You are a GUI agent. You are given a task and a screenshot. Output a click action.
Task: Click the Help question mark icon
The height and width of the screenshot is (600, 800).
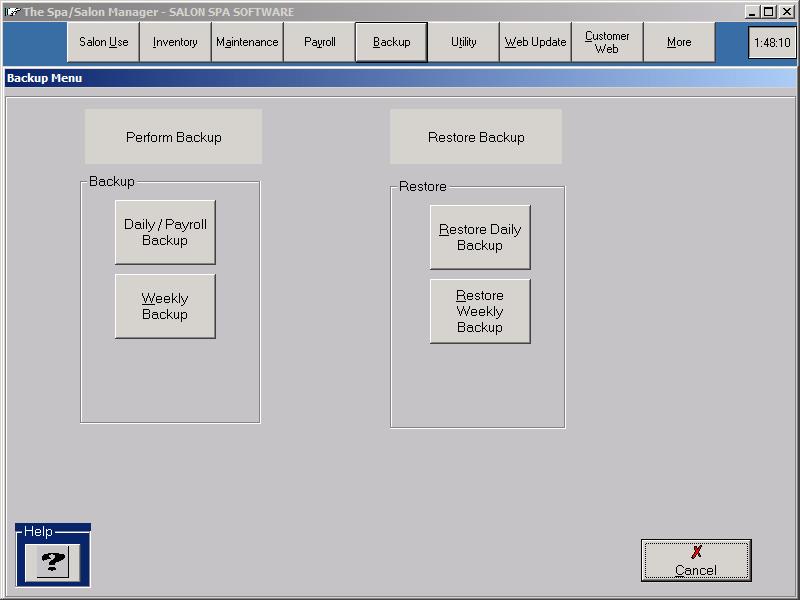pos(52,562)
